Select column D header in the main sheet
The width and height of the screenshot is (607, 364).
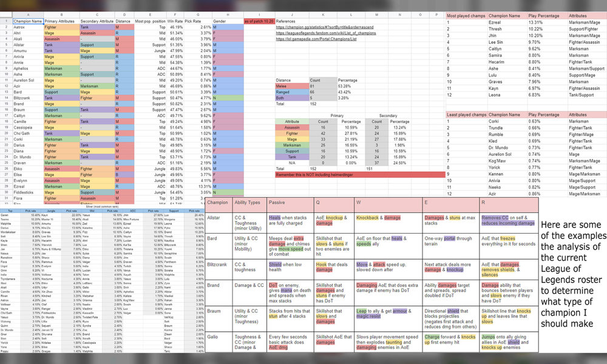coord(124,15)
